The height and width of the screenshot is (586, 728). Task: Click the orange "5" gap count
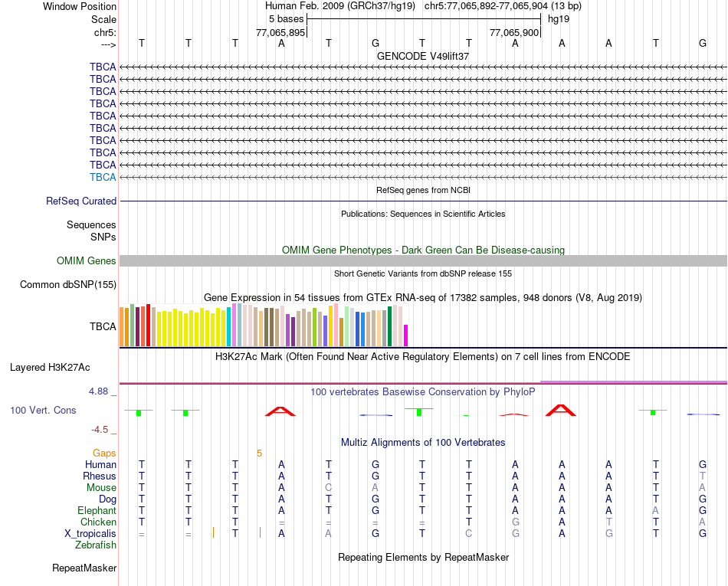point(259,453)
